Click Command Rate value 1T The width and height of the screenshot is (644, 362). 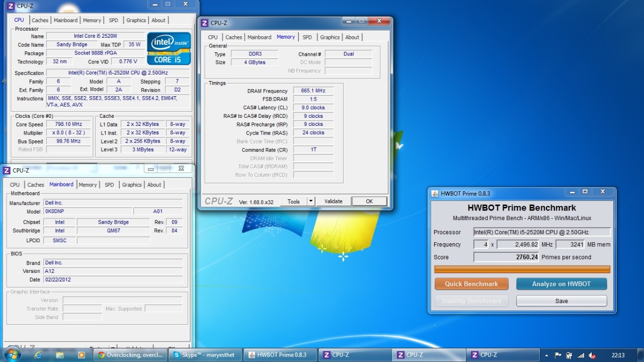coord(313,150)
